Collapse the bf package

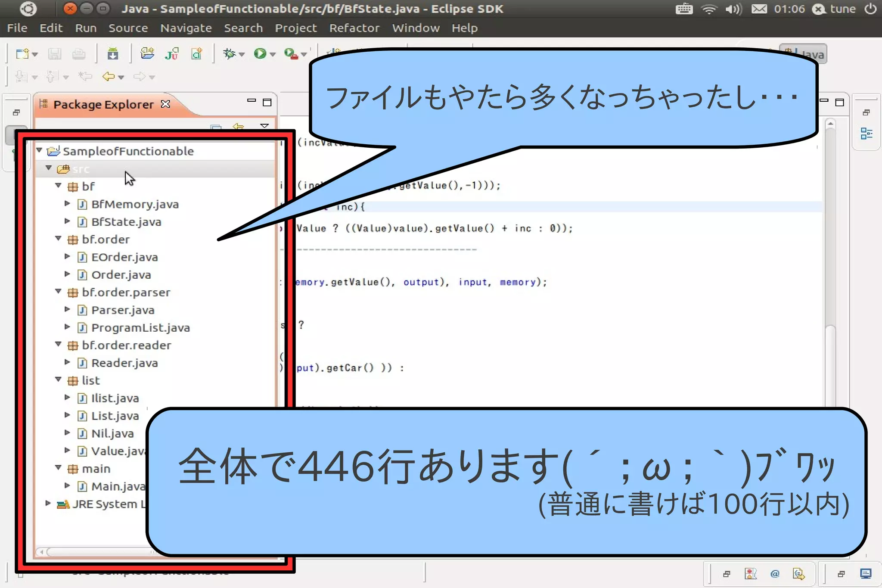(58, 186)
